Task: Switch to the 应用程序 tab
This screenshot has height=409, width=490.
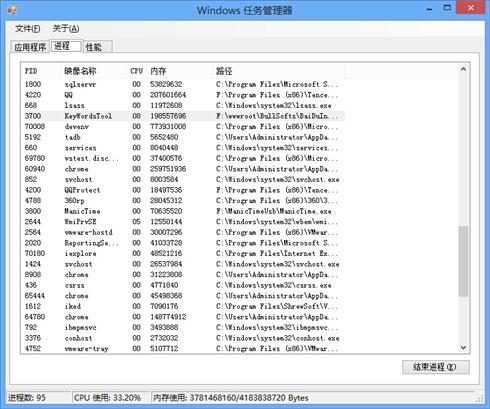Action: pos(30,47)
